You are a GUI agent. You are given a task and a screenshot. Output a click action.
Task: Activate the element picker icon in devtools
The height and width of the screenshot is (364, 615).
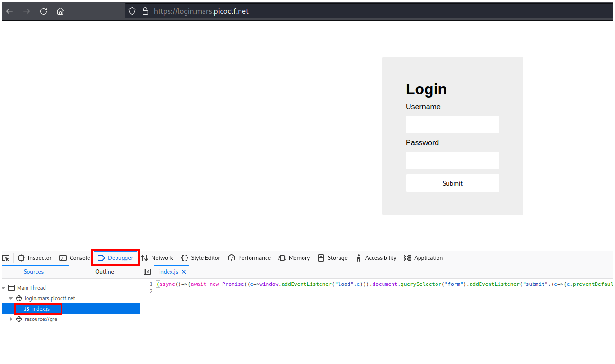[6, 258]
